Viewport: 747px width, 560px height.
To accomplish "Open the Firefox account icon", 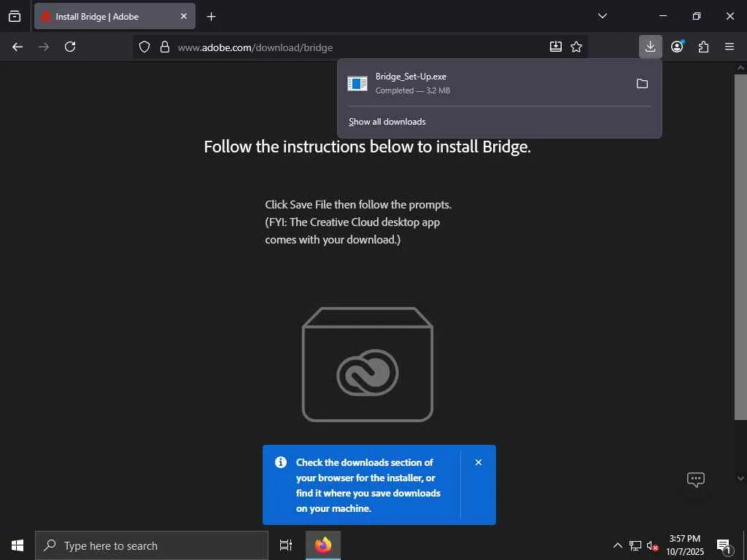I will [x=677, y=47].
